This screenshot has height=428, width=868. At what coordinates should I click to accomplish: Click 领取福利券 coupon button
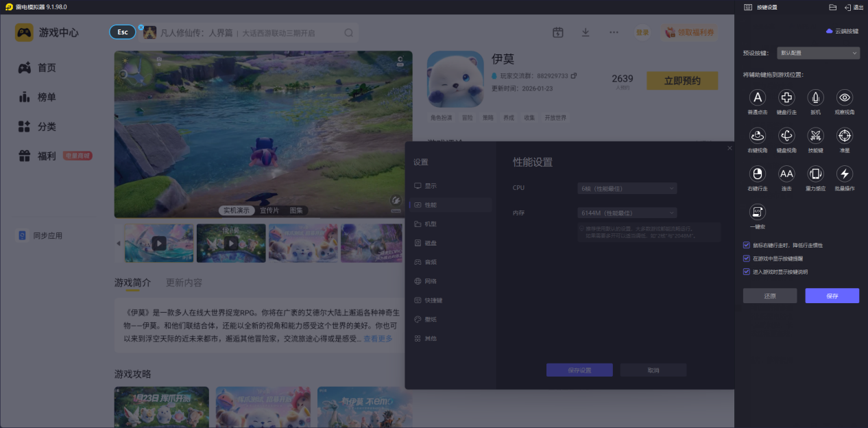[x=690, y=32]
